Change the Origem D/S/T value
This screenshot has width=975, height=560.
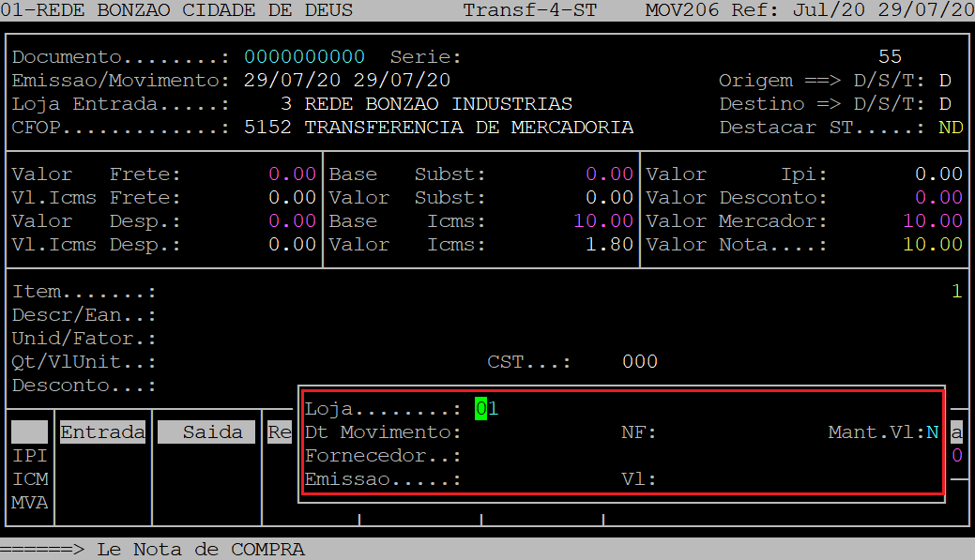click(x=945, y=81)
